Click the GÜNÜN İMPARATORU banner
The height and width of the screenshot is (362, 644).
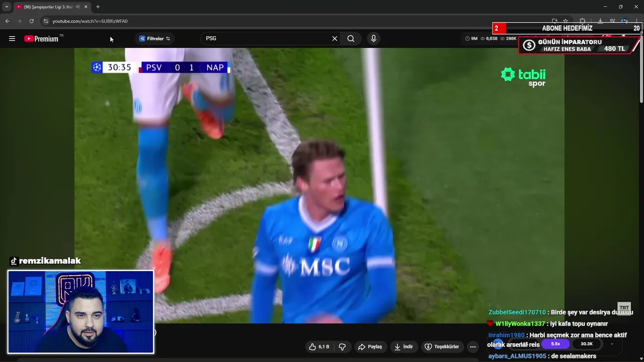pyautogui.click(x=580, y=45)
